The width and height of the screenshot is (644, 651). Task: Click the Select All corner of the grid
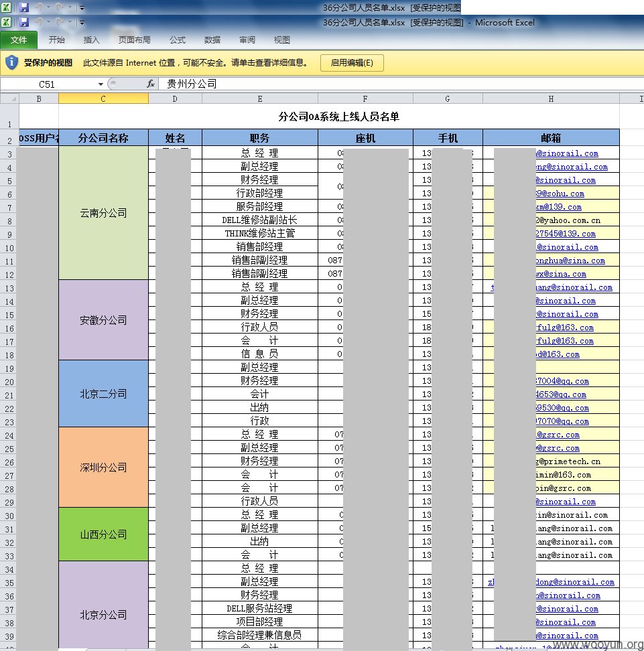9,99
